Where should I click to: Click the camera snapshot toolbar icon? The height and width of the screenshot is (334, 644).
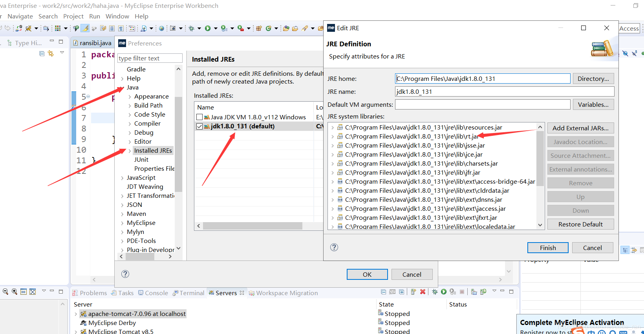click(x=173, y=28)
